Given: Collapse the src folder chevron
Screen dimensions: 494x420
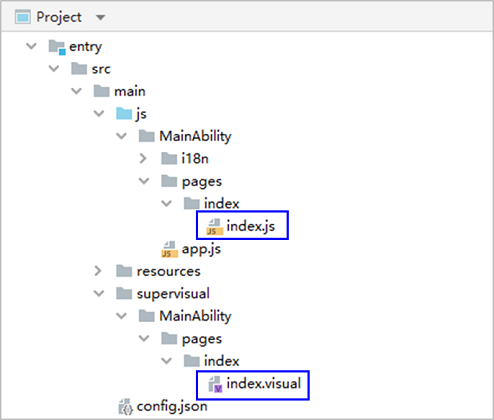Looking at the screenshot, I should pyautogui.click(x=54, y=69).
